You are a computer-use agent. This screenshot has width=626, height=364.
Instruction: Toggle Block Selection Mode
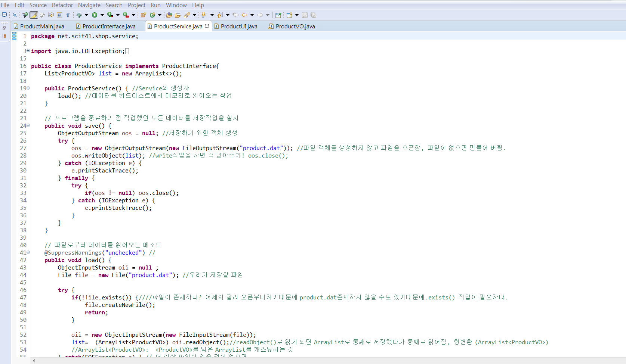pyautogui.click(x=59, y=15)
